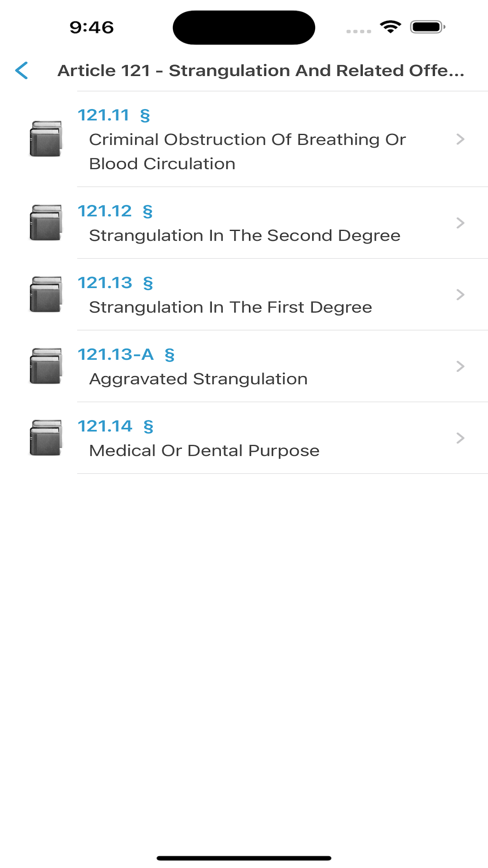Expand Criminal Obstruction Of Breathing chevron
The image size is (488, 868).
click(460, 139)
